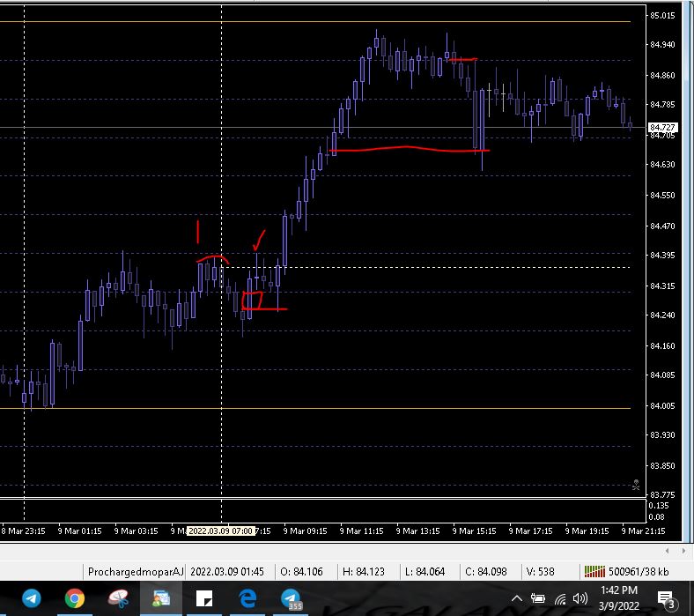Screen dimensions: 694x616
Task: Click the vertical scrollbar at the window's right edge
Action: tap(688, 271)
